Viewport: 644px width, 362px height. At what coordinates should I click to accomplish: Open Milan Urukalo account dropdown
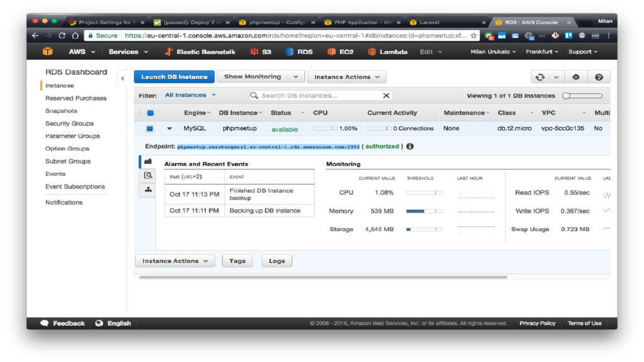pos(493,52)
